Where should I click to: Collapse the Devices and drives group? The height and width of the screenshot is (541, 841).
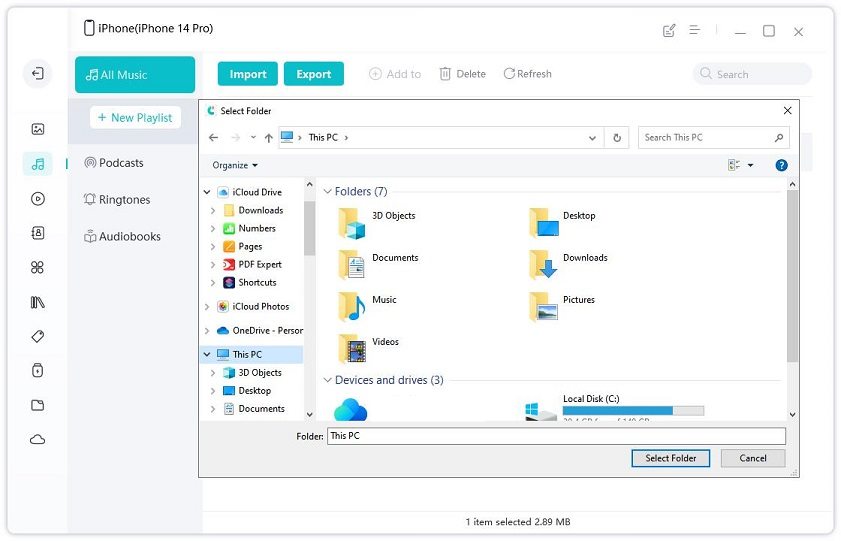(x=327, y=380)
